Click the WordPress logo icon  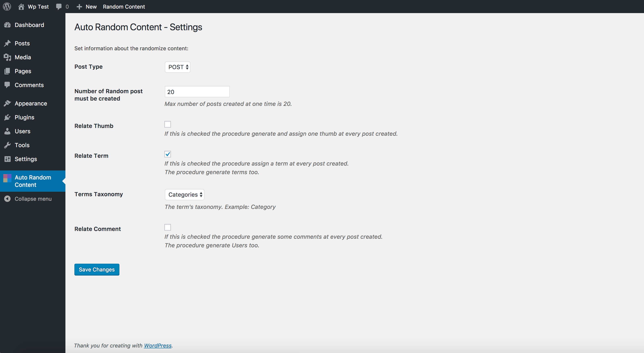point(7,7)
